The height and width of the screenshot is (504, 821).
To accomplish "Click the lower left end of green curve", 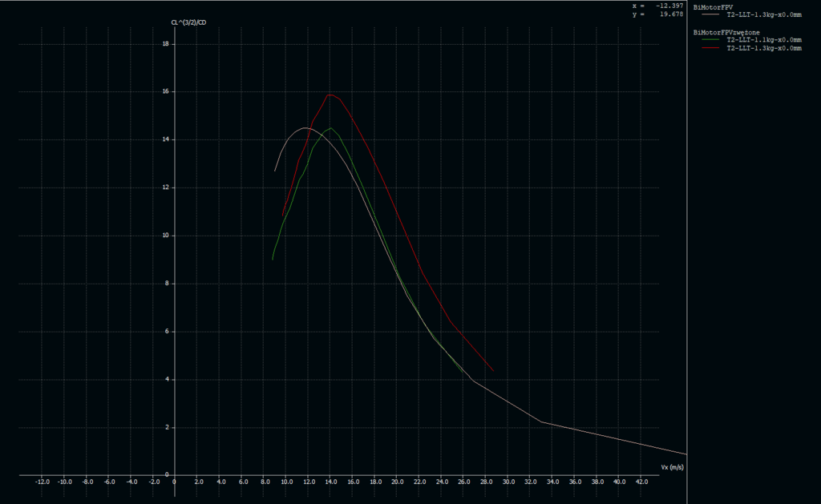I will (273, 259).
